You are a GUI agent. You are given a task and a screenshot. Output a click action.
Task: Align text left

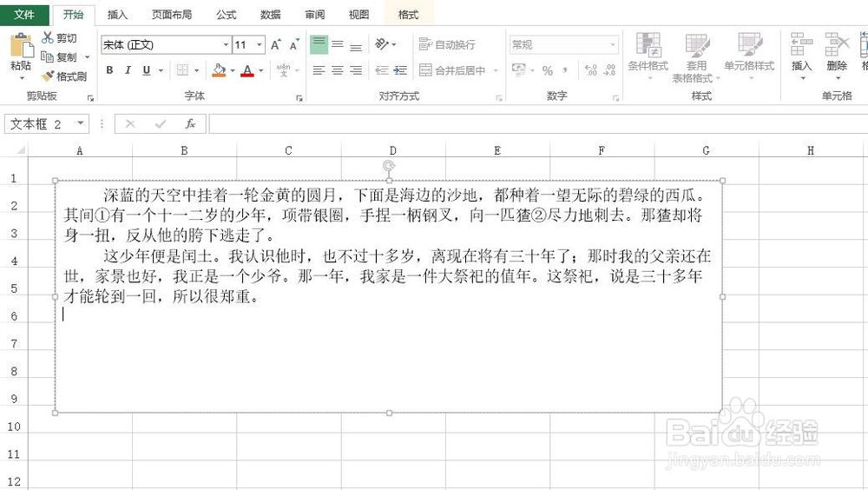click(319, 70)
